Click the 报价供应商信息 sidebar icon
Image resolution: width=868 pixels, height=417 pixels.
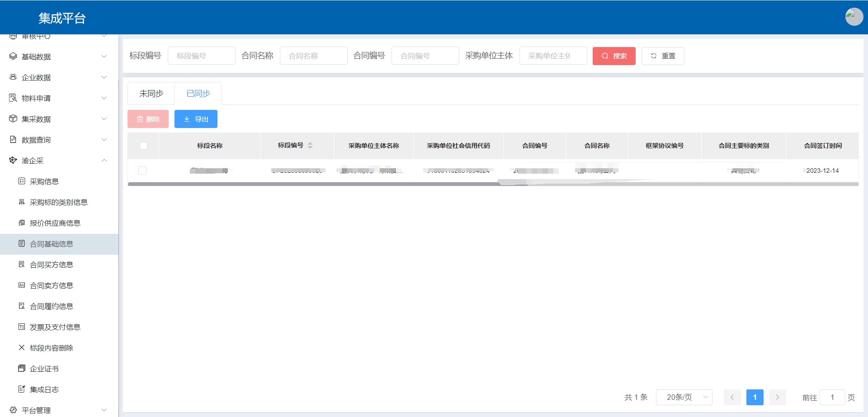(x=22, y=223)
